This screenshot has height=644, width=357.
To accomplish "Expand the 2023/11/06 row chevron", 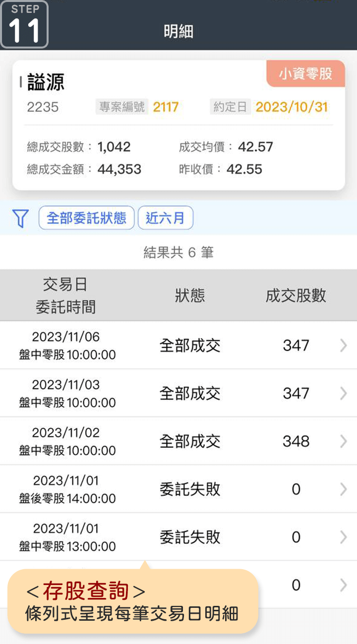I will coord(343,345).
